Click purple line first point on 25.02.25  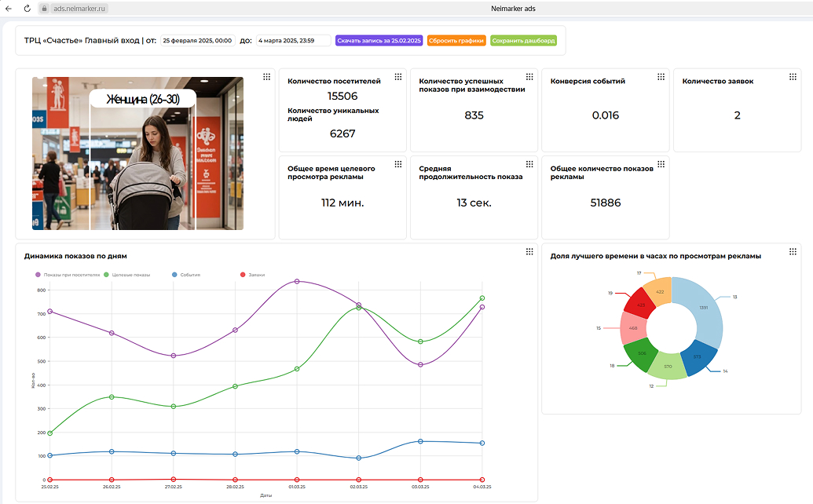click(49, 312)
